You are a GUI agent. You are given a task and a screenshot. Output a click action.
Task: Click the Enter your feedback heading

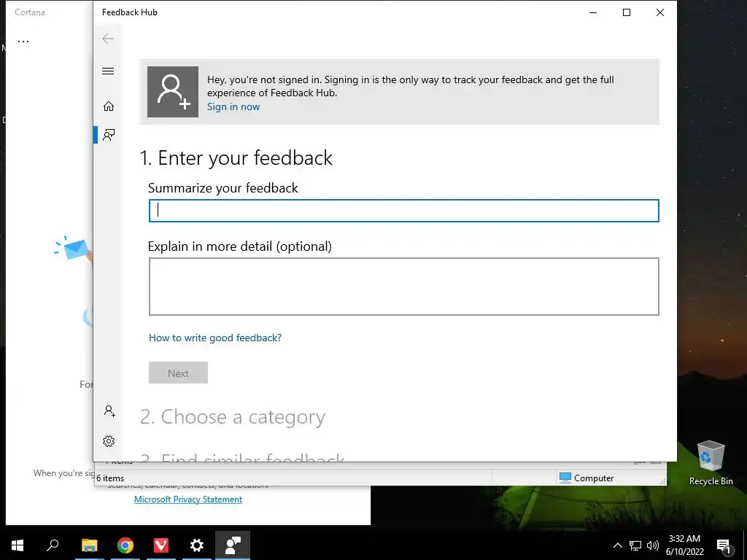tap(236, 157)
